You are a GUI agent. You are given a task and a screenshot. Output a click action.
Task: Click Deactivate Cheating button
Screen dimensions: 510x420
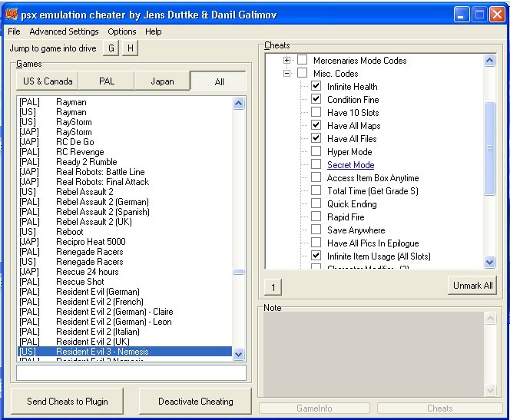196,401
